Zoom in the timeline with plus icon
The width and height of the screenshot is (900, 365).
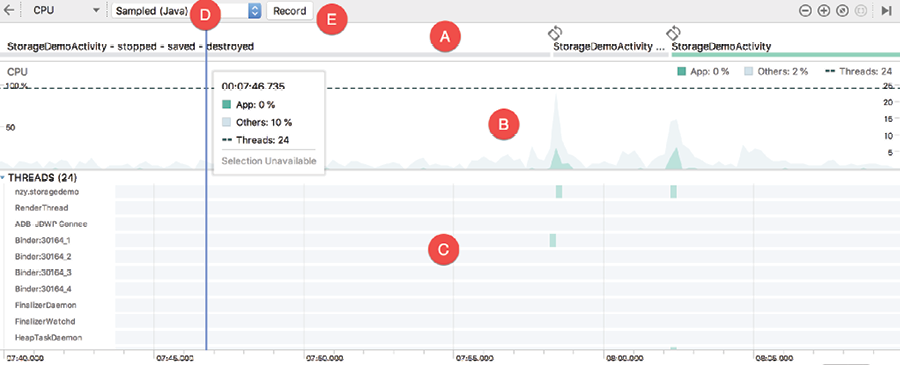(x=824, y=11)
